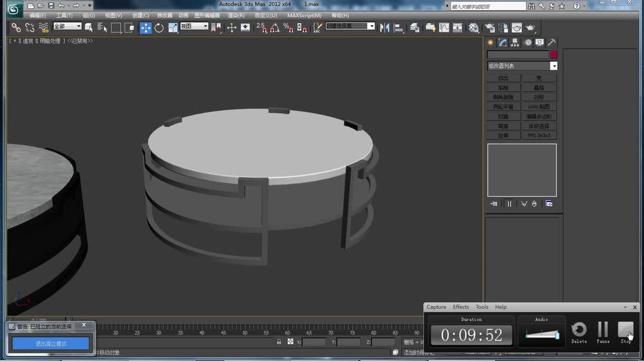Open the Capture menu in the recorder

coord(436,307)
